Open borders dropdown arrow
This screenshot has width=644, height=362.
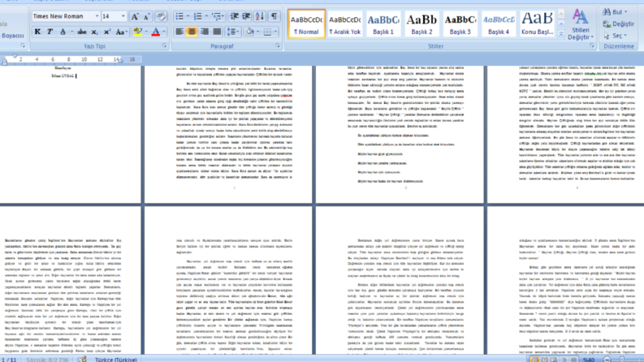tap(275, 32)
